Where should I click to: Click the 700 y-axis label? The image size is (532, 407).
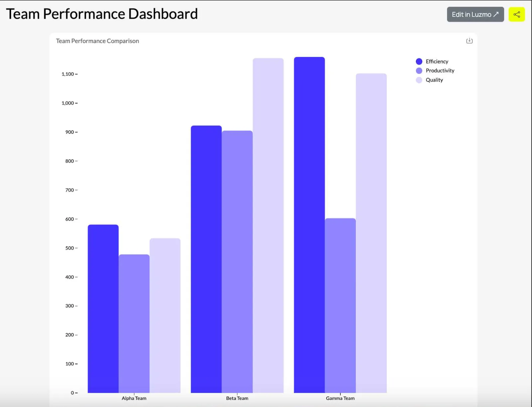pos(69,190)
